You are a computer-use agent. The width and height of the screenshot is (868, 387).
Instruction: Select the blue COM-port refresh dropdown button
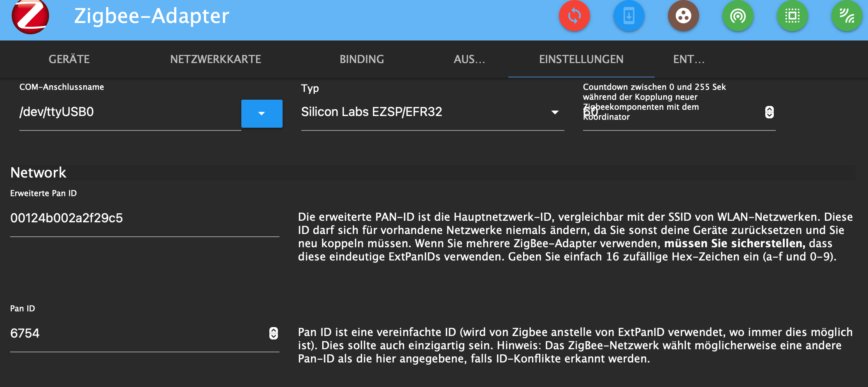point(262,114)
